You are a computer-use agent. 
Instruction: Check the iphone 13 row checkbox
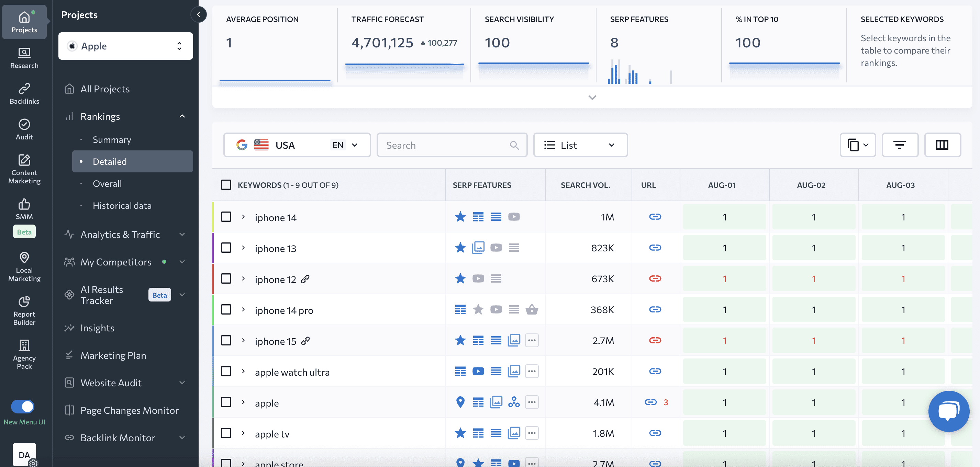pyautogui.click(x=226, y=248)
